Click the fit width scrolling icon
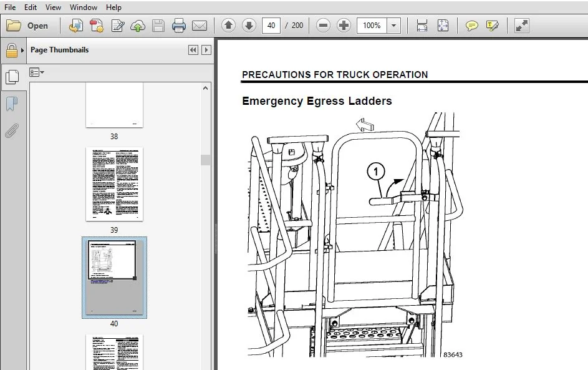 pos(422,26)
